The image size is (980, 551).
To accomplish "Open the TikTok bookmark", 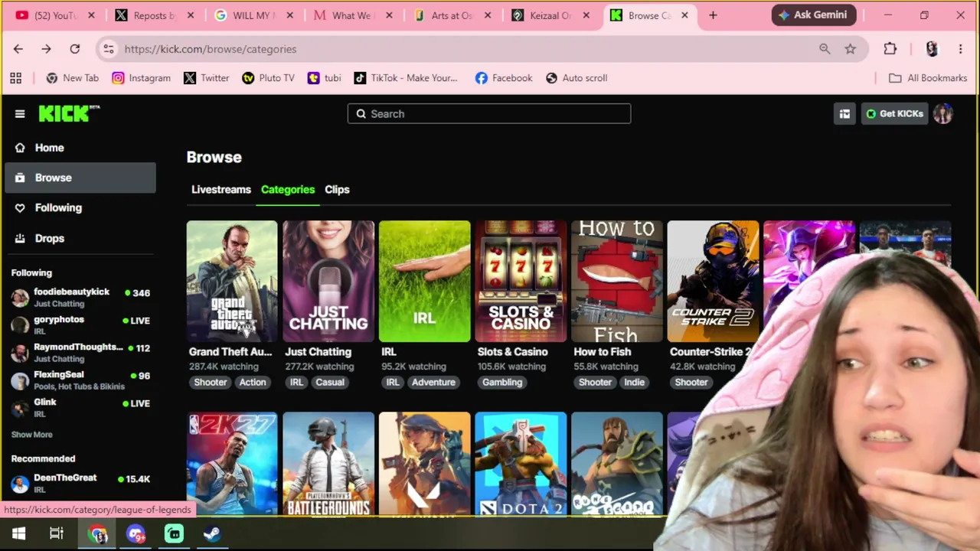I will (405, 78).
